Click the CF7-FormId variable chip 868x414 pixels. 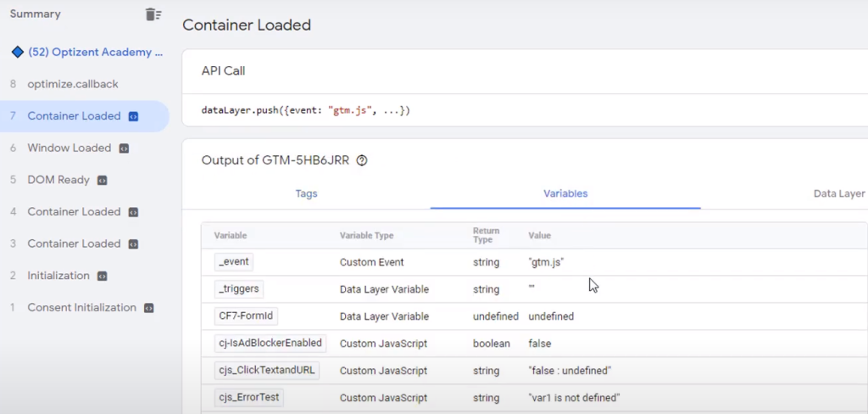pos(248,316)
